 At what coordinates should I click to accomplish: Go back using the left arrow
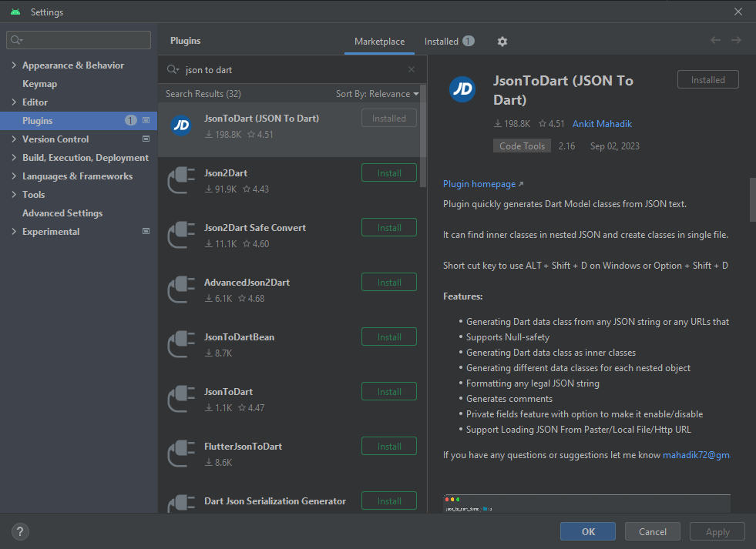(715, 41)
